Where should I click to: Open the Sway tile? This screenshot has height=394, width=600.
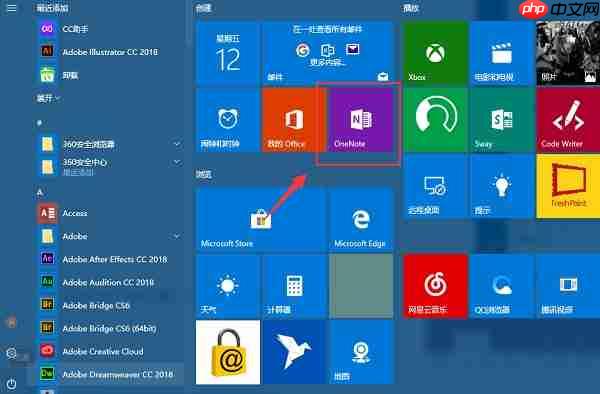coord(502,120)
